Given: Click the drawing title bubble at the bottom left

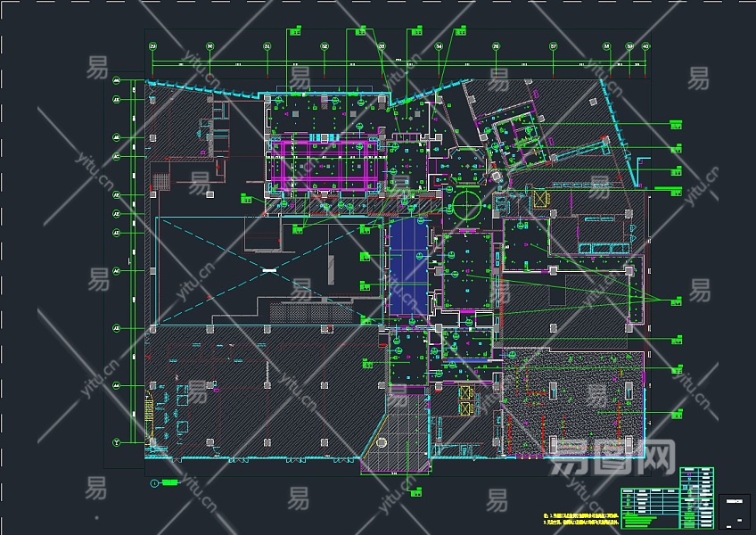Looking at the screenshot, I should (x=154, y=483).
